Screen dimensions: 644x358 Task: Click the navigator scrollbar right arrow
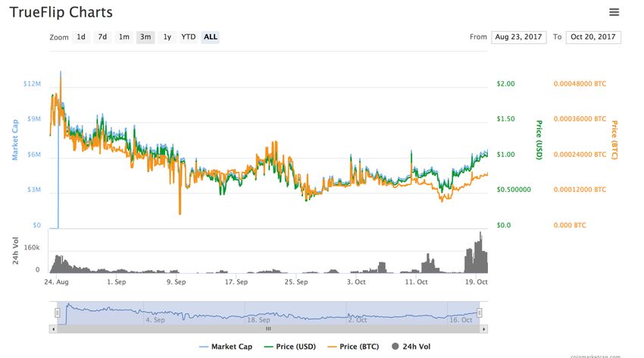(484, 329)
